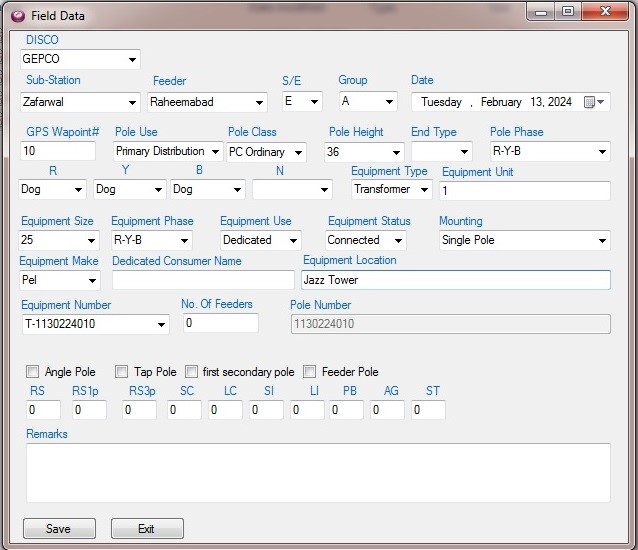Click the Remarks text area

318,472
